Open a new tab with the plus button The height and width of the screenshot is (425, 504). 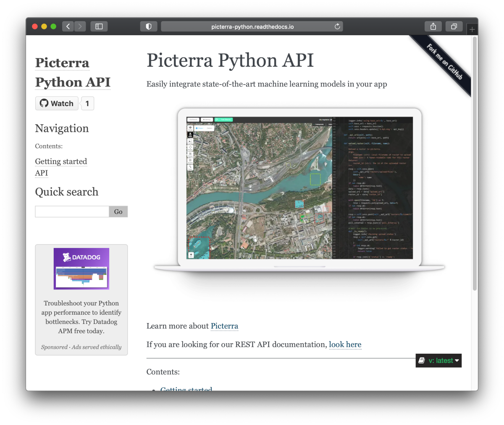click(x=472, y=29)
